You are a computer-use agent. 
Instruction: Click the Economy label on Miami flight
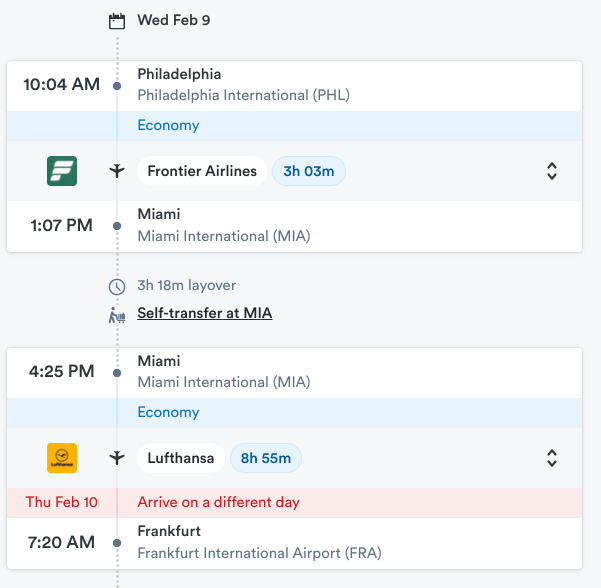(168, 412)
